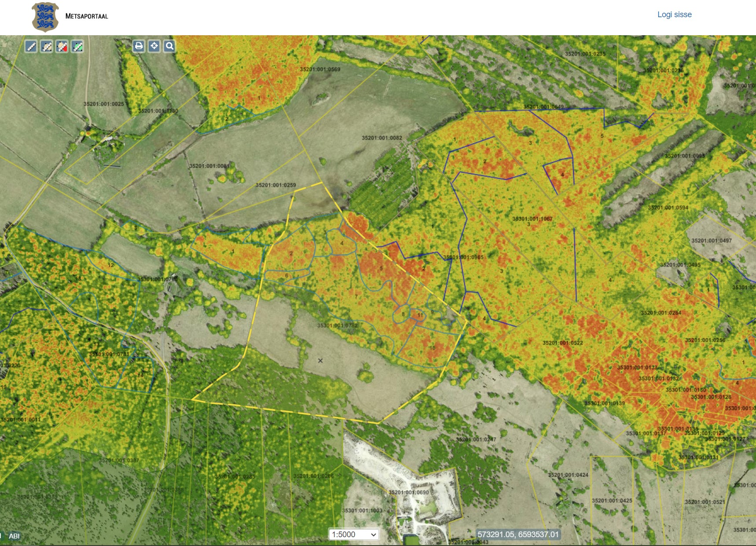Open the 1:5000 map scale dropdown
This screenshot has height=546, width=756.
[354, 535]
